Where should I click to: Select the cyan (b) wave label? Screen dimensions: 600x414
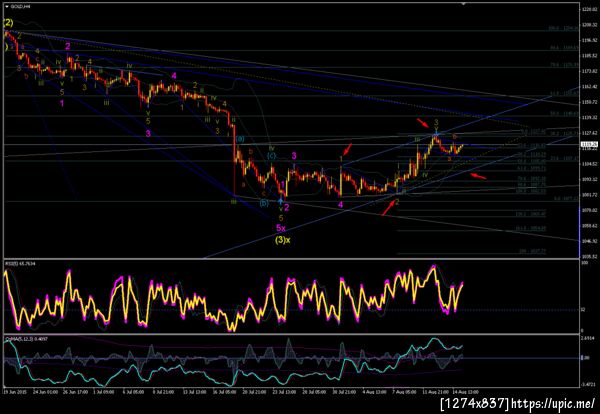pos(264,203)
